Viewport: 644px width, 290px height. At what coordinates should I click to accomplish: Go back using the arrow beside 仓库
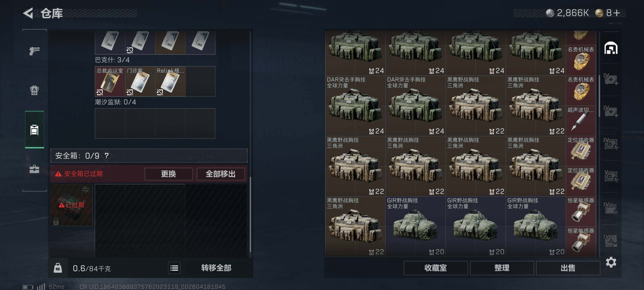[28, 13]
